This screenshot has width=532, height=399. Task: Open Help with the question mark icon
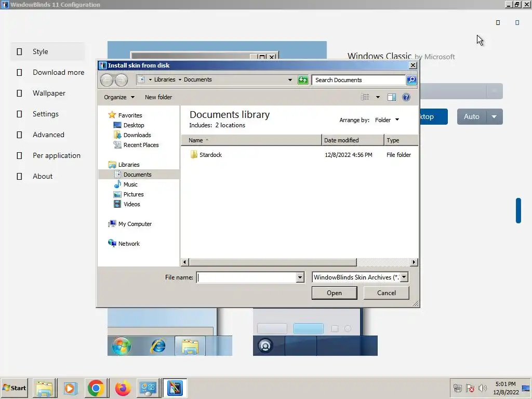406,97
